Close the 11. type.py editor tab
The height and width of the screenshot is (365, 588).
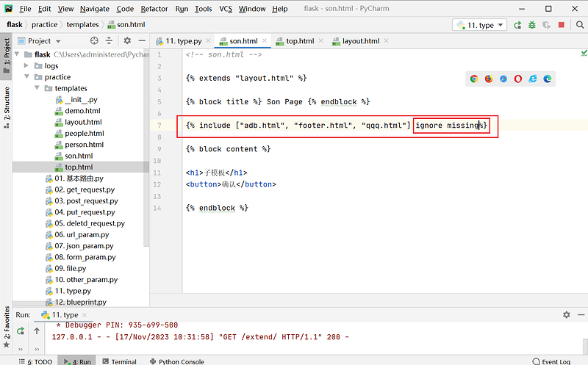pyautogui.click(x=208, y=40)
